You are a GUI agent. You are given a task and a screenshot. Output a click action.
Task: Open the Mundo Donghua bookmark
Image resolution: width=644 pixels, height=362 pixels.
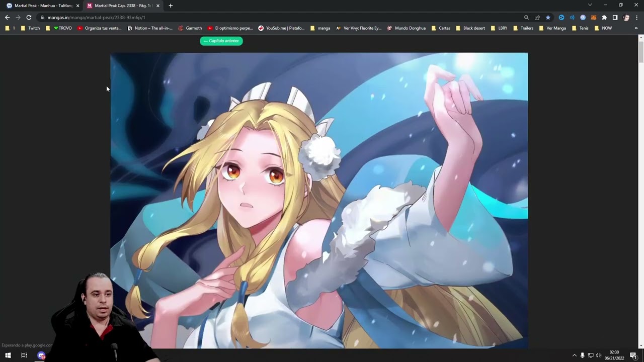coord(407,28)
